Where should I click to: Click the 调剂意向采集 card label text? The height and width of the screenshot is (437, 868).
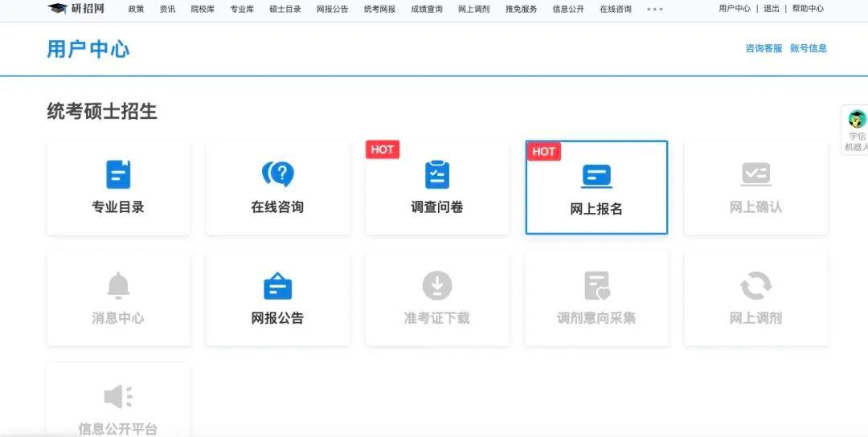596,318
